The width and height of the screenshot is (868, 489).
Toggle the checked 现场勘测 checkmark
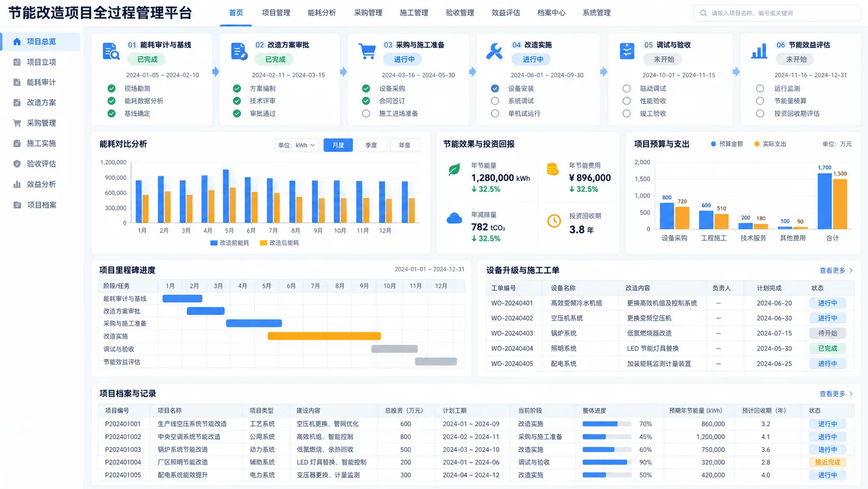coord(111,88)
